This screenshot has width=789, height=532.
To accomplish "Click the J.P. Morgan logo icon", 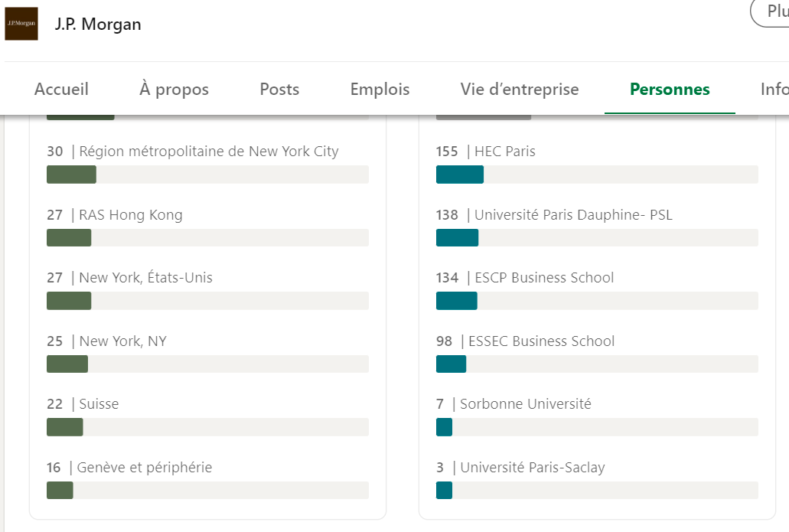I will pyautogui.click(x=21, y=24).
